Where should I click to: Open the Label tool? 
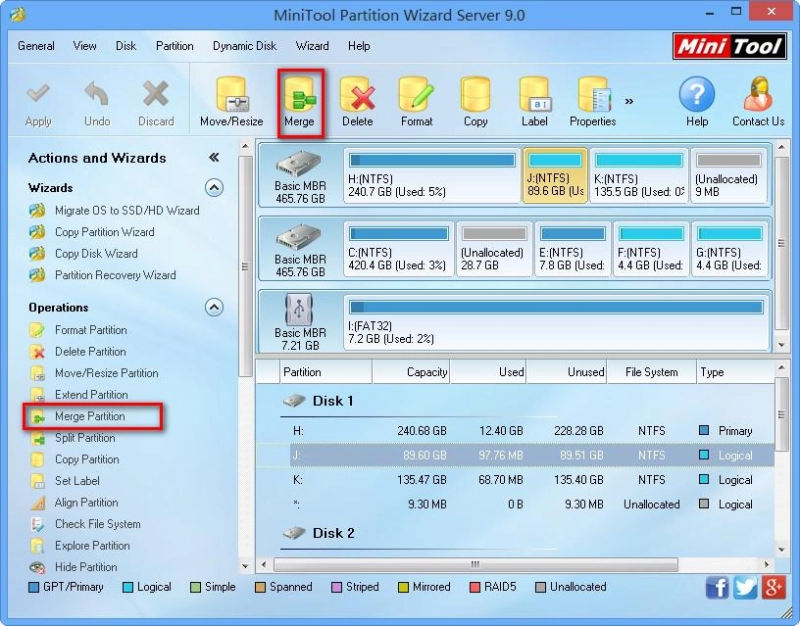coord(533,97)
